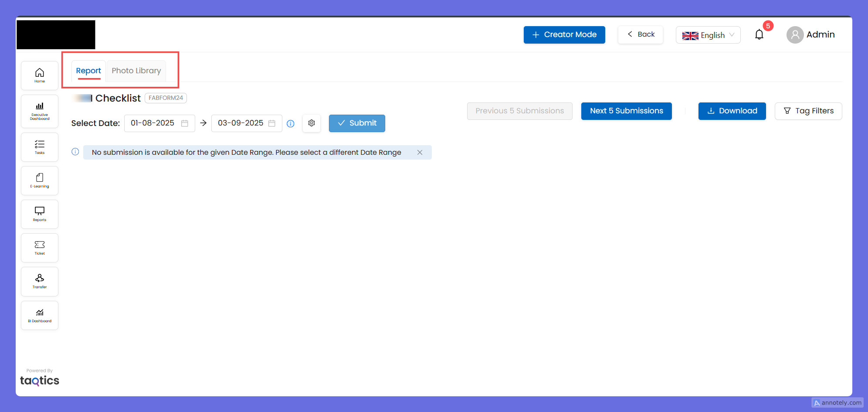
Task: Open Reports in the sidebar
Action: (40, 214)
